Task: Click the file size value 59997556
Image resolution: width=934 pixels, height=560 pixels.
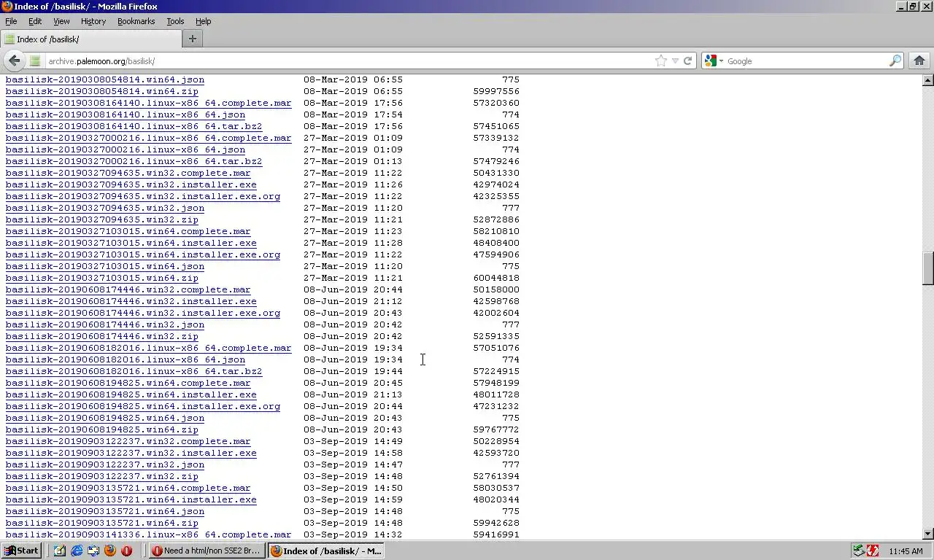Action: (x=496, y=91)
